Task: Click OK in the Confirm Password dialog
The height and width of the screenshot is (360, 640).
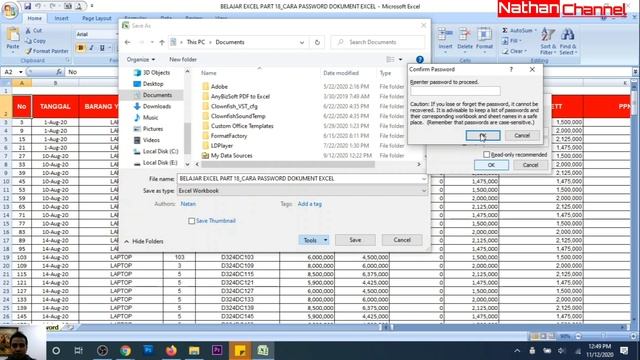Action: coord(483,136)
